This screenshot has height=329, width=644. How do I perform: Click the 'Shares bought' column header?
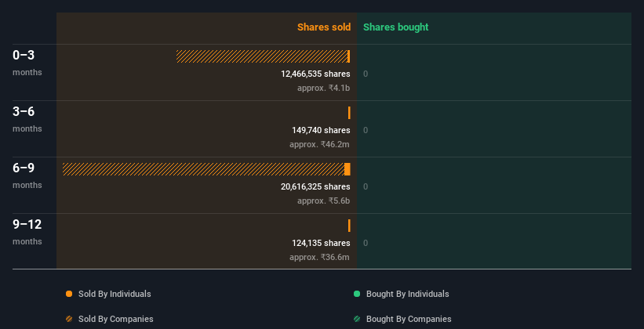click(396, 27)
